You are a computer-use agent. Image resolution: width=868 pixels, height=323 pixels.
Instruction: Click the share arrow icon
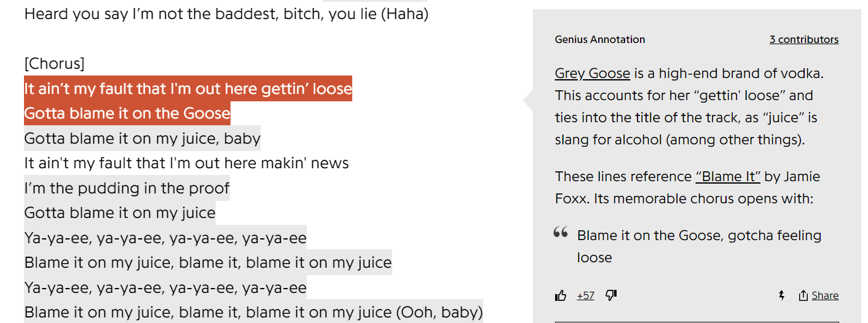point(803,296)
